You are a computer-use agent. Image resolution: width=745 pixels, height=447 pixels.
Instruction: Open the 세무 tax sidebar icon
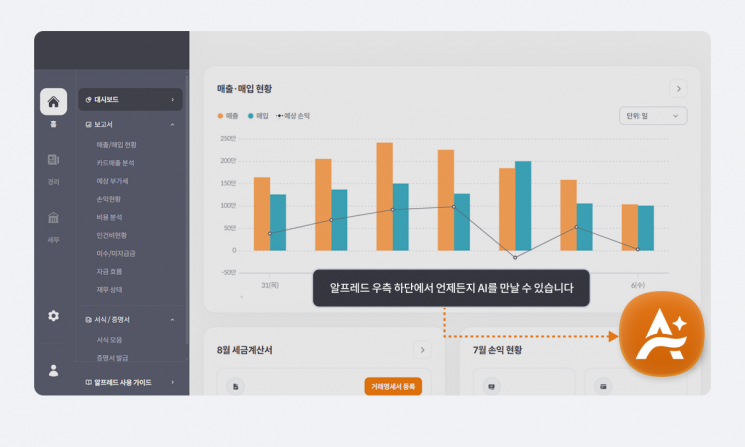tap(53, 218)
